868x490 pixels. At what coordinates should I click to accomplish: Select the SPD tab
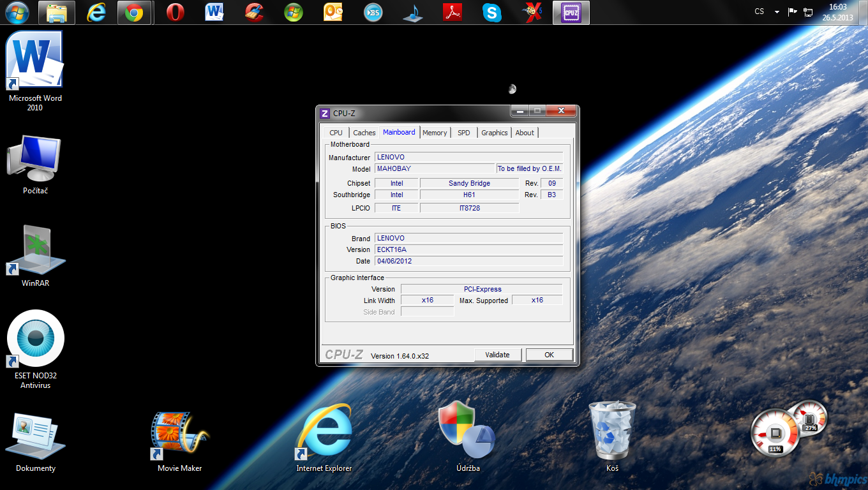[x=463, y=133]
